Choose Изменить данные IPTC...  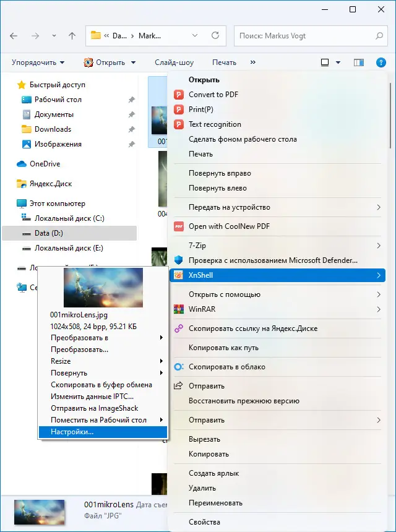click(103, 397)
